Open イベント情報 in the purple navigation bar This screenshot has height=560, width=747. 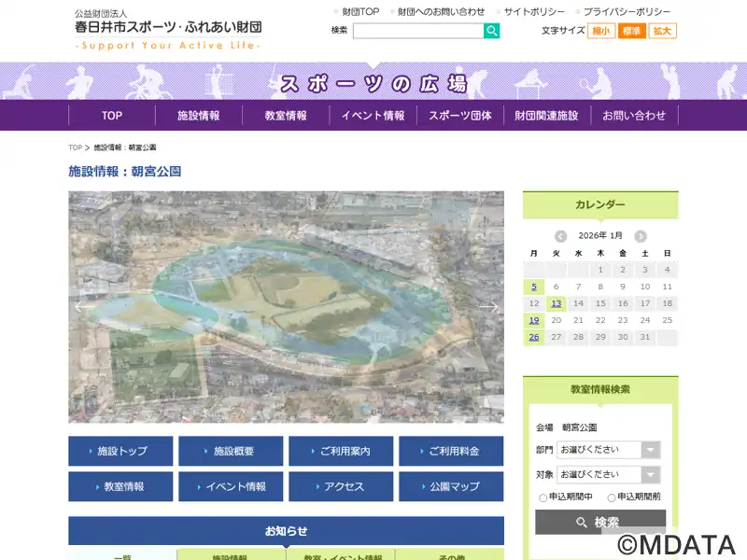(x=373, y=116)
